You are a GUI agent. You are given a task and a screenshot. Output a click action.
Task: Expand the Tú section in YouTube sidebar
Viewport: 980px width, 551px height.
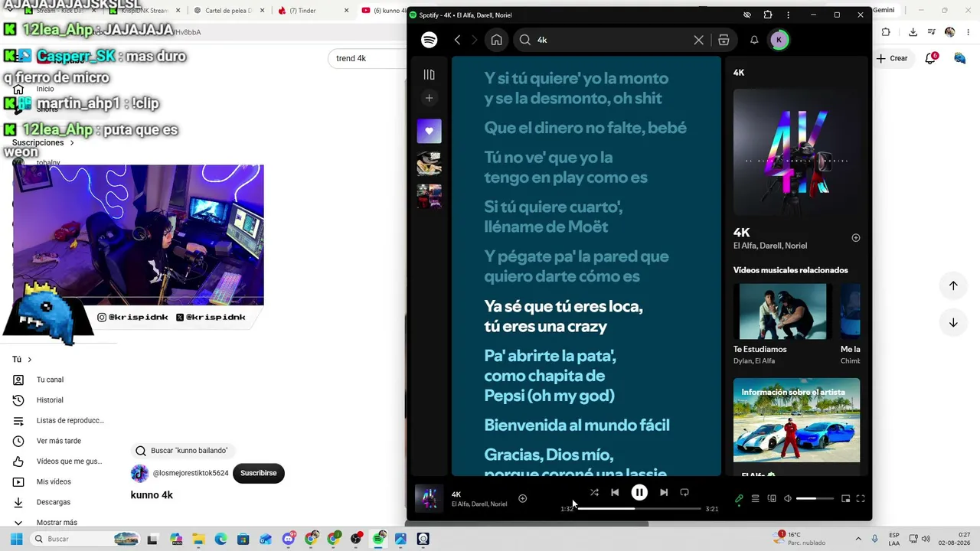pos(21,360)
